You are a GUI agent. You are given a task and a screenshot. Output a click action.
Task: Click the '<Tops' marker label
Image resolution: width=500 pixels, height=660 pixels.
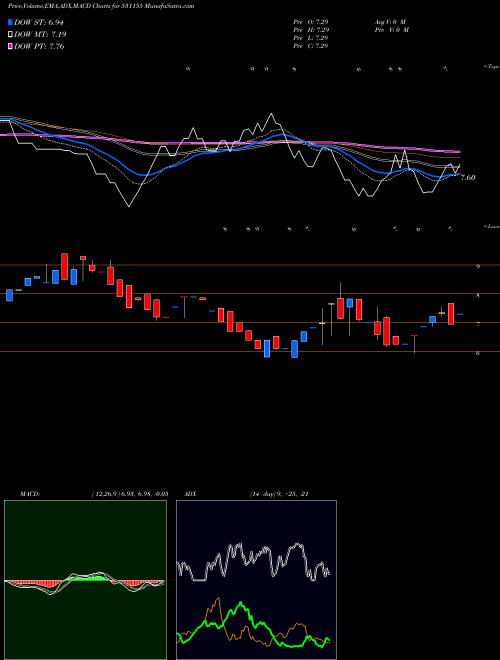pyautogui.click(x=492, y=67)
